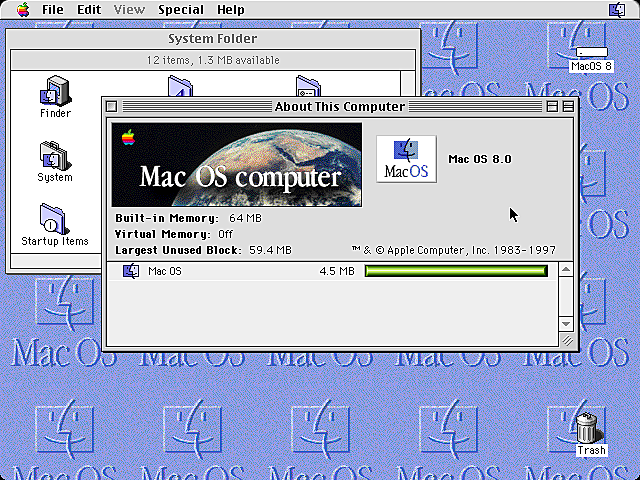Click the Mac OS process icon in list

pyautogui.click(x=131, y=271)
